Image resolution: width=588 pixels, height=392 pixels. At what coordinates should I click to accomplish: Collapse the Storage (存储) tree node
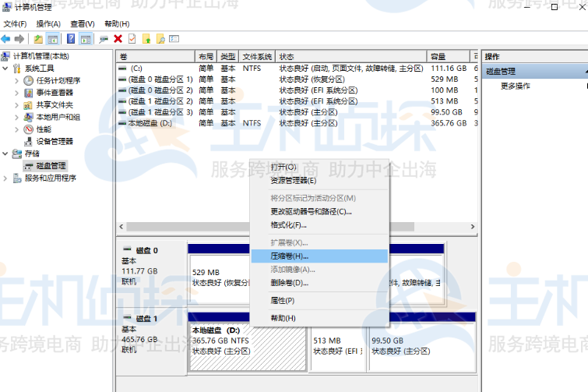point(6,154)
